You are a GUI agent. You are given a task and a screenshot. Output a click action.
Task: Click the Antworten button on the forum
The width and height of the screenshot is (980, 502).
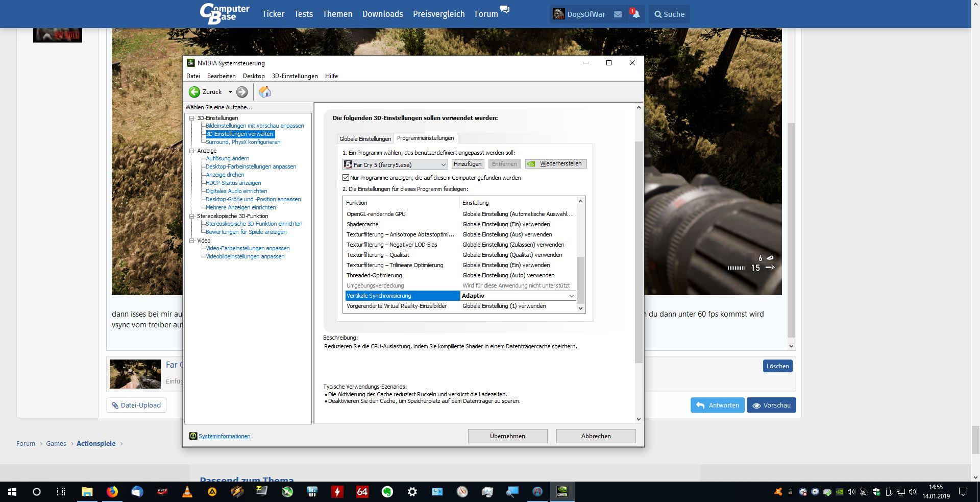718,405
